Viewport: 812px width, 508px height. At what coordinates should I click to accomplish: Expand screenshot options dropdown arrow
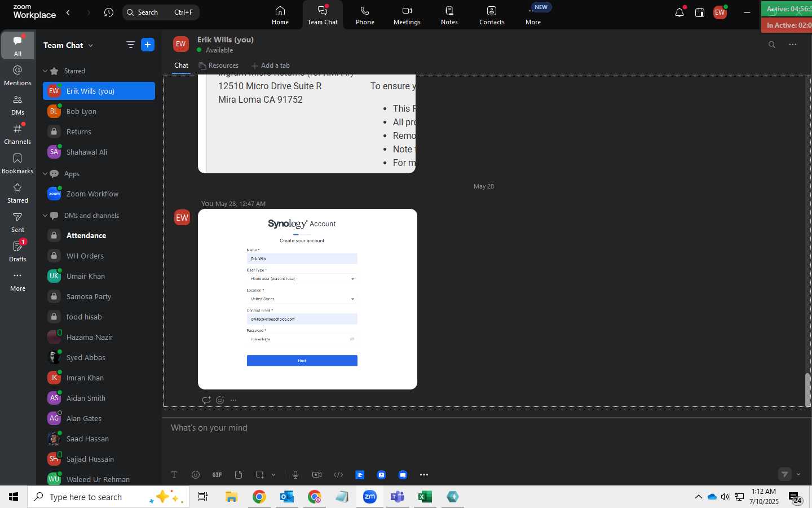[273, 475]
